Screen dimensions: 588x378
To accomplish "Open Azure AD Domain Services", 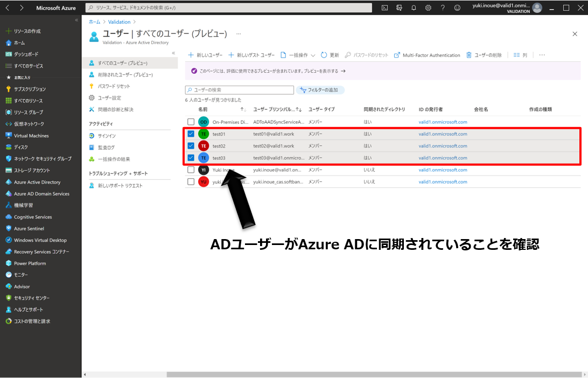I will pyautogui.click(x=38, y=193).
